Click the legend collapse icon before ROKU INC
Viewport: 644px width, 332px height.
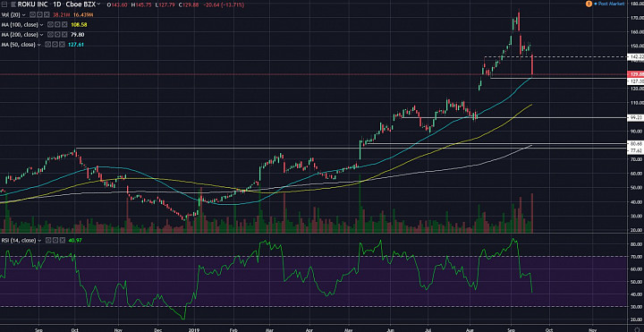[x=4, y=4]
